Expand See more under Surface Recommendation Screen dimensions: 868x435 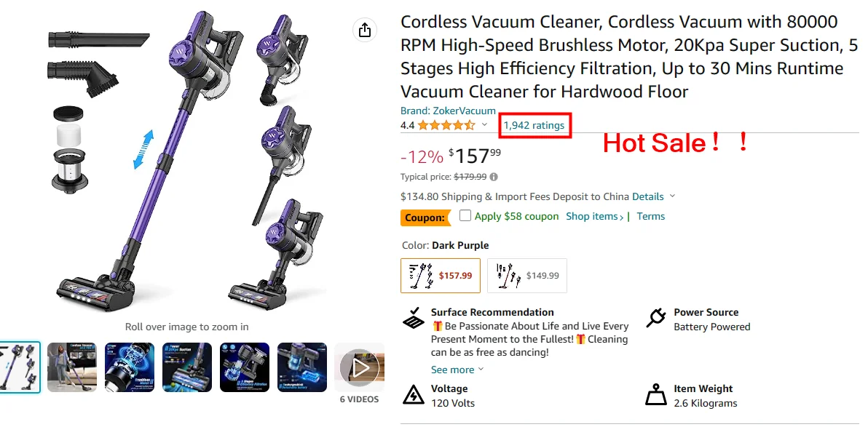[x=457, y=370]
